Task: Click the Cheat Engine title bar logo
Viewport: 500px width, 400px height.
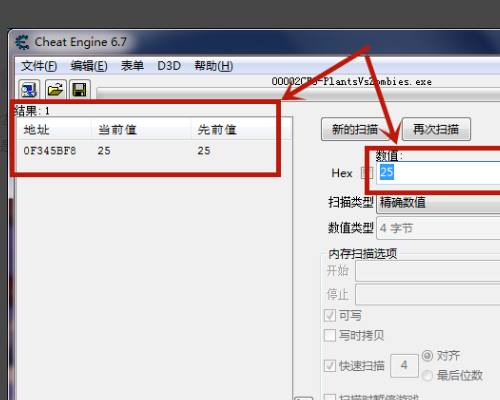Action: point(22,42)
